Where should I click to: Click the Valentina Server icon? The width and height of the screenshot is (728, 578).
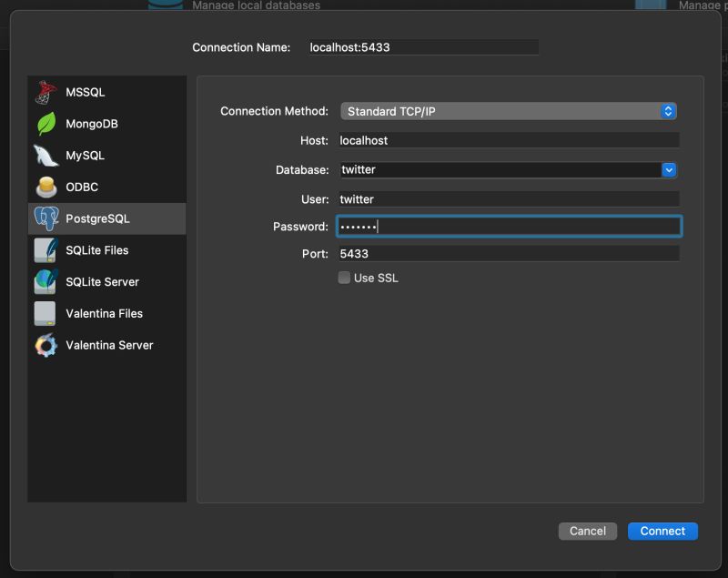click(45, 345)
